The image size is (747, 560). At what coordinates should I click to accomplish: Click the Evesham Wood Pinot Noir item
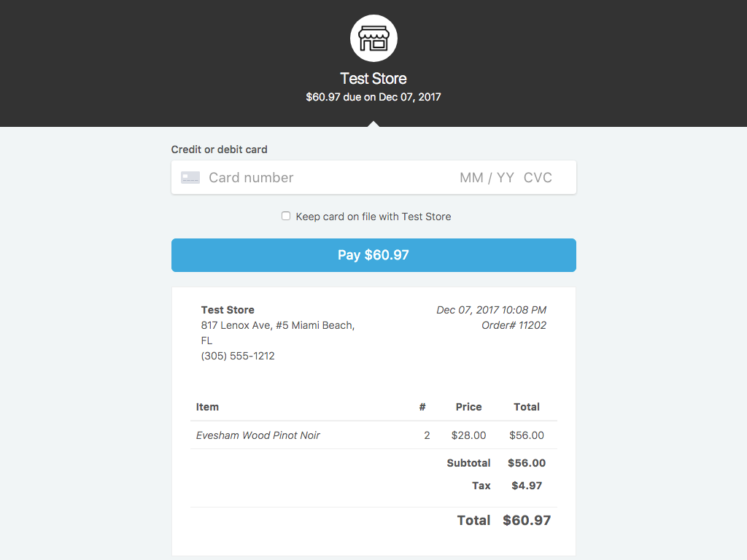(258, 435)
